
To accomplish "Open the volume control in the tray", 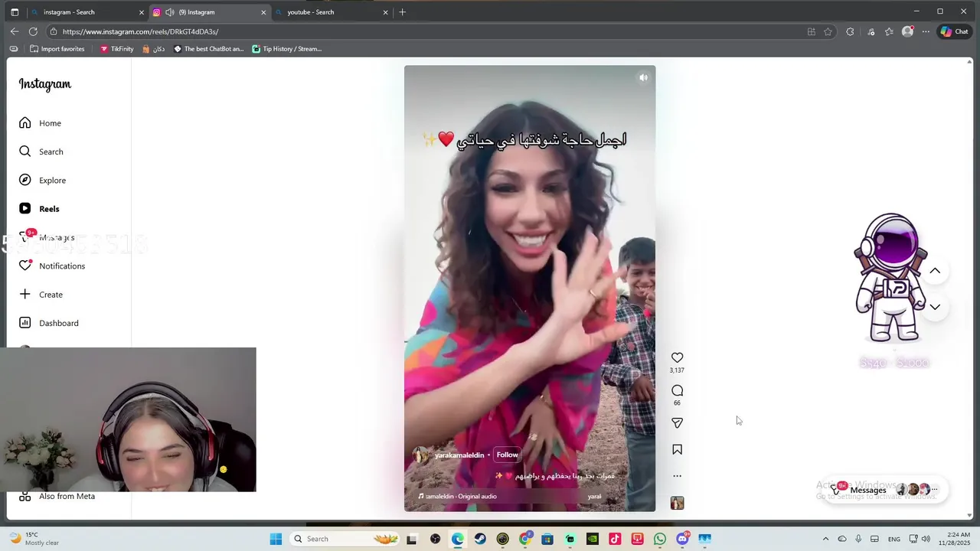I will (926, 539).
